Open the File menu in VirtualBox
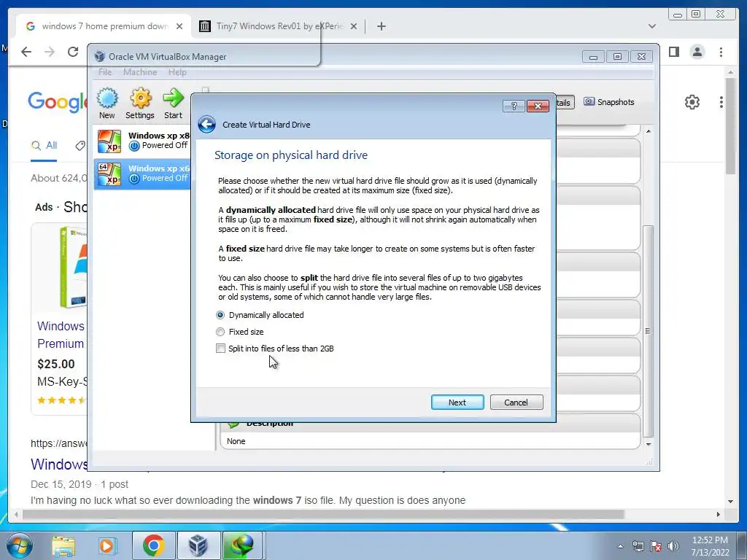Viewport: 747px width, 560px height. coord(105,72)
